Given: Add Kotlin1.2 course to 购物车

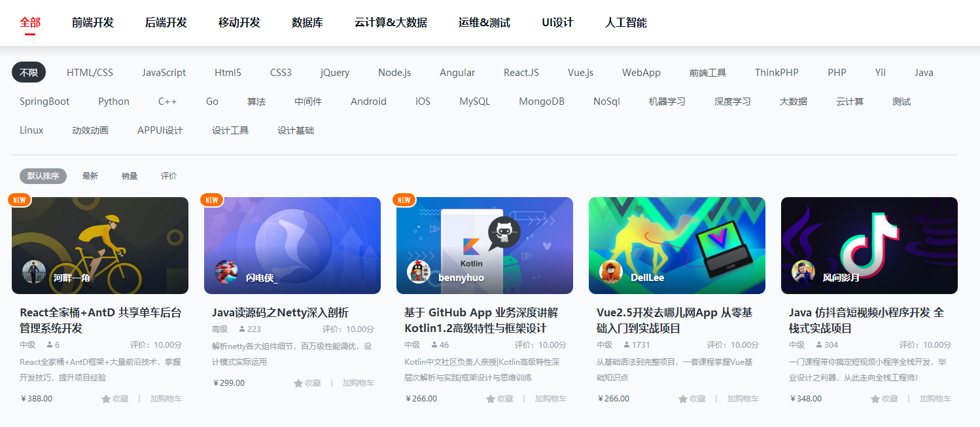Looking at the screenshot, I should point(551,399).
